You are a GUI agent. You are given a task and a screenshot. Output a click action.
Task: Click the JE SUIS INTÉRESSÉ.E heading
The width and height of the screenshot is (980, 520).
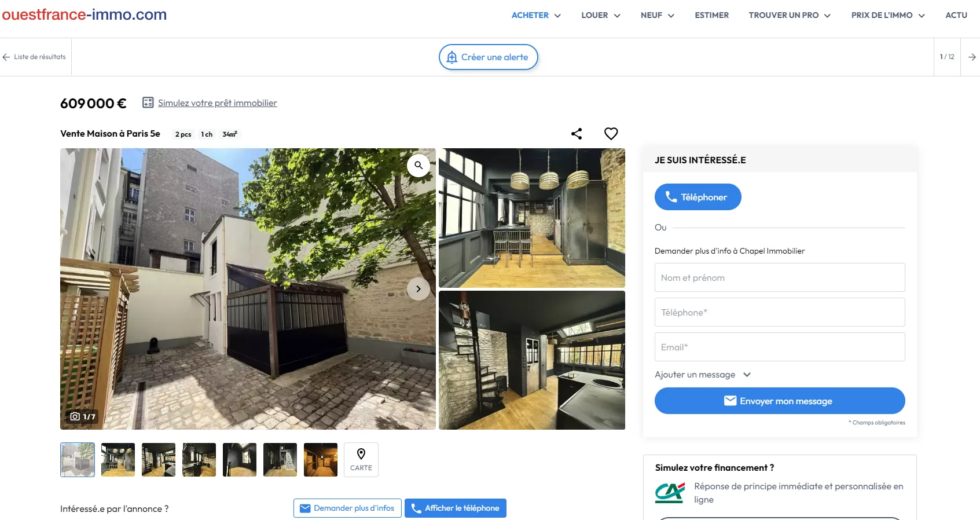pyautogui.click(x=700, y=160)
